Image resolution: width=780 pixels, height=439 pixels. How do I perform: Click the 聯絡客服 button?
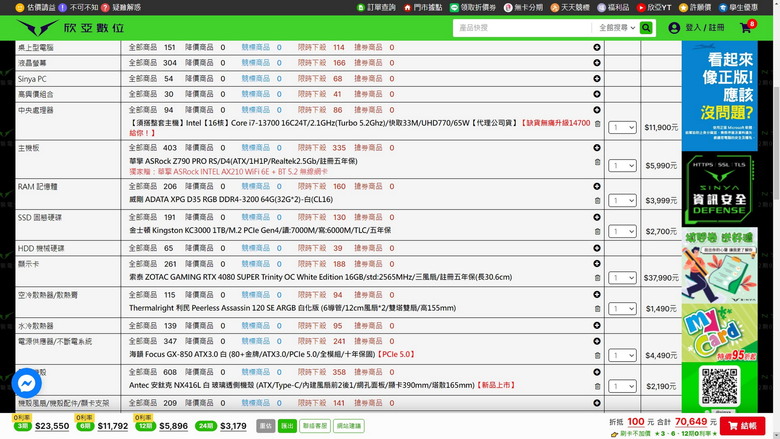click(315, 426)
